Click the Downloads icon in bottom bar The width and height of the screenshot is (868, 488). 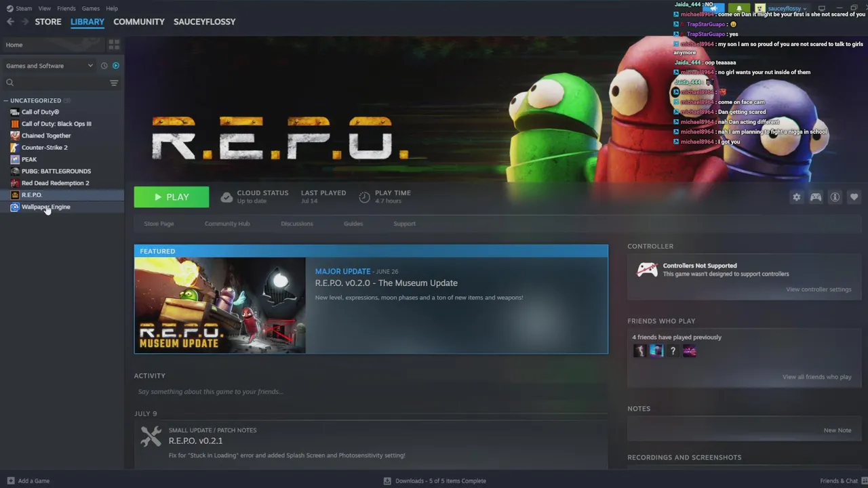point(387,481)
